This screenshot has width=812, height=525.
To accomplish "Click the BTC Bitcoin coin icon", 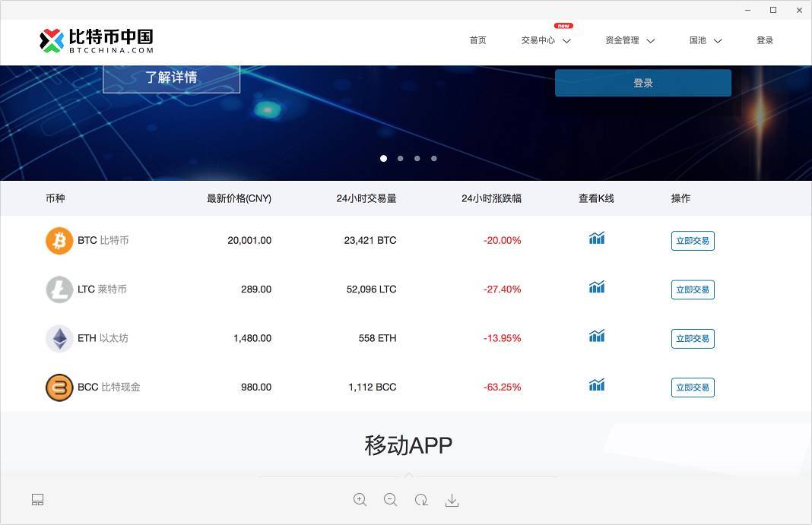I will point(59,240).
